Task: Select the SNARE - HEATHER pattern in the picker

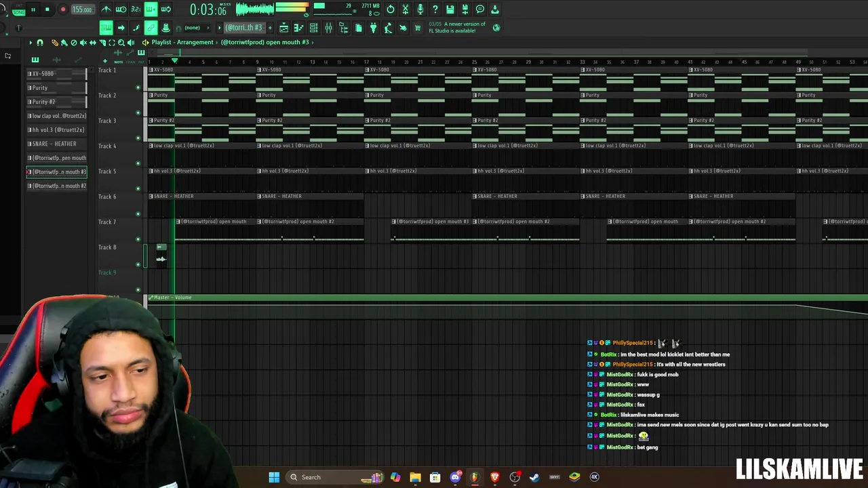Action: pyautogui.click(x=56, y=144)
